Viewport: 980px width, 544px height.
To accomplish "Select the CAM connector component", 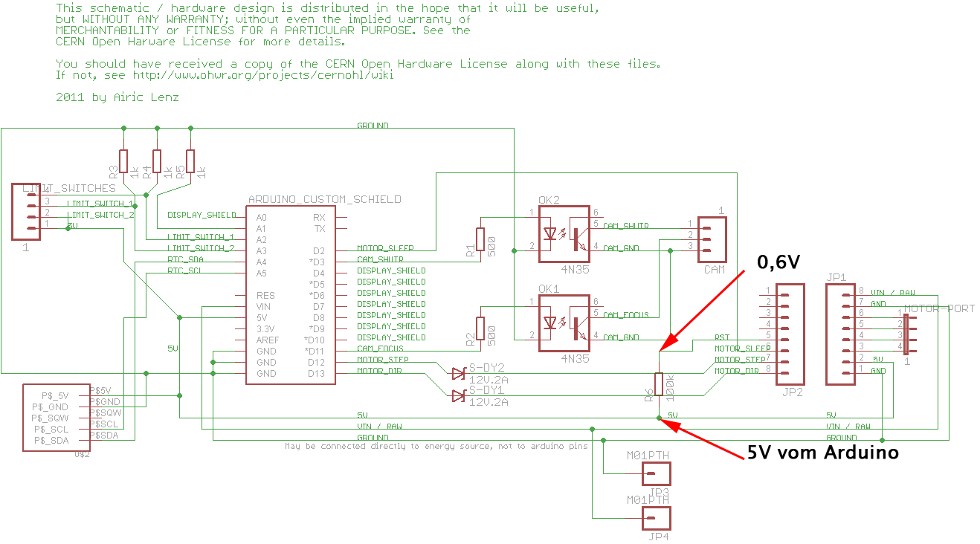I will (x=712, y=239).
